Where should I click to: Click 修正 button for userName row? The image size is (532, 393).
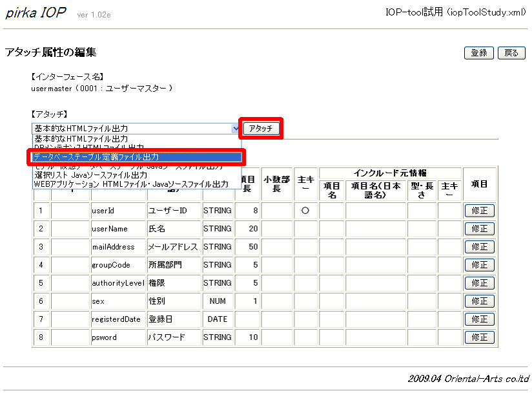click(x=479, y=228)
